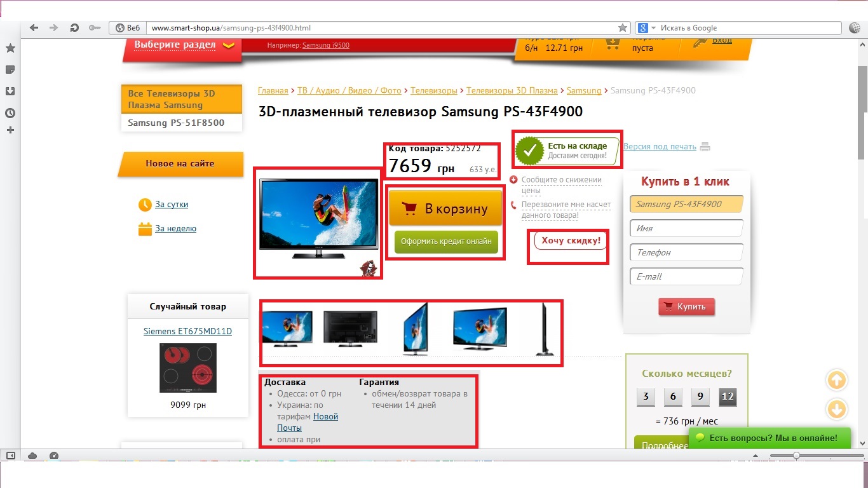Select 3 months credit term
This screenshot has height=488, width=868.
646,396
